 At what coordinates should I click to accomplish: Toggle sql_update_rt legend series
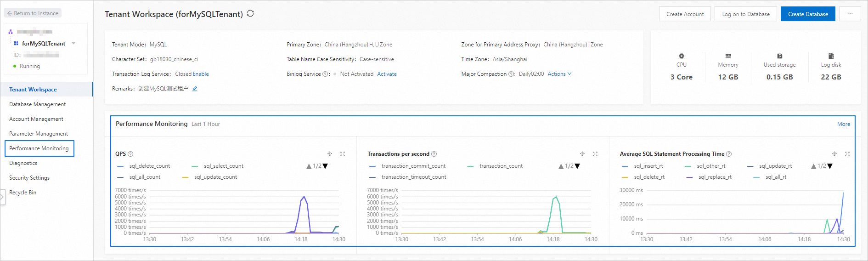coord(770,166)
